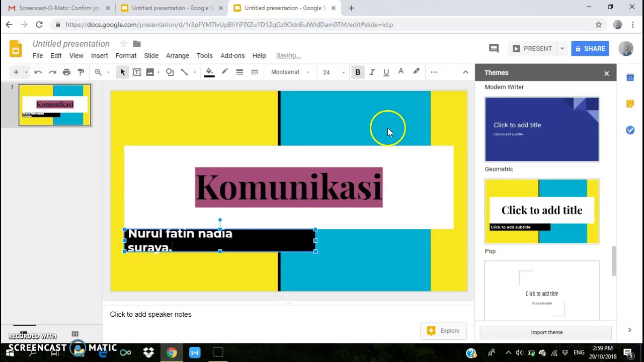644x362 pixels.
Task: Select the text box tool
Action: point(136,72)
